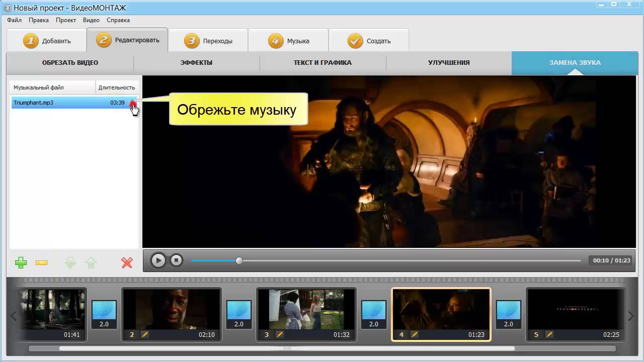
Task: Switch to ЗАМЕНА ЗВУКА section
Action: pos(575,63)
